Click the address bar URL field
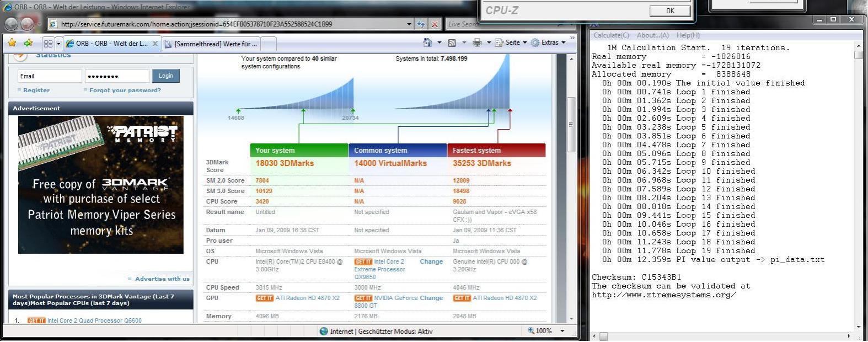 pyautogui.click(x=226, y=24)
